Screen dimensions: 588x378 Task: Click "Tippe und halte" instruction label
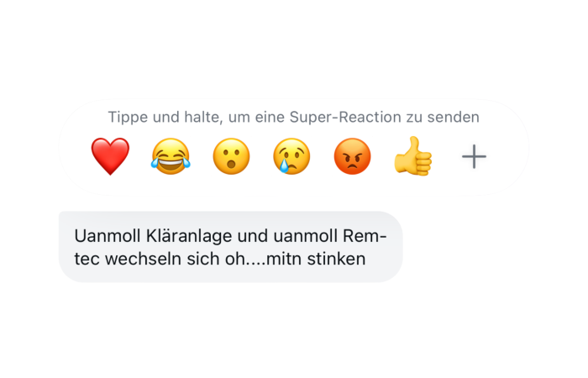pos(159,117)
